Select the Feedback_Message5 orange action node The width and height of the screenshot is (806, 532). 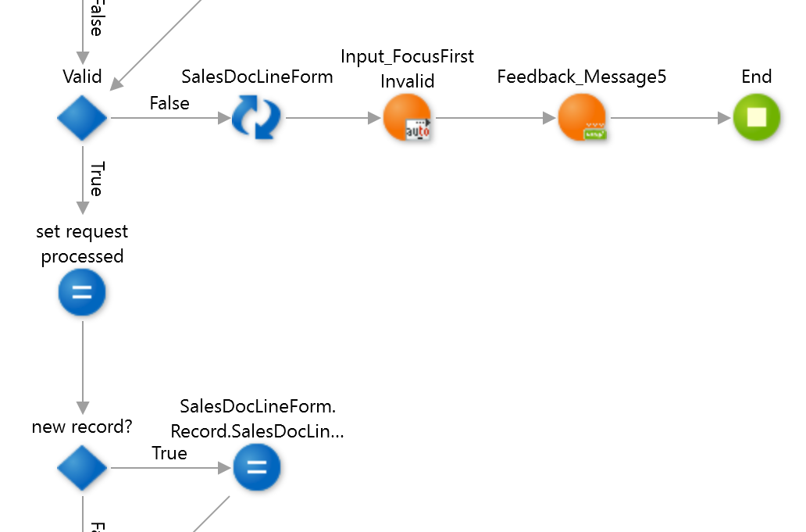(x=582, y=118)
